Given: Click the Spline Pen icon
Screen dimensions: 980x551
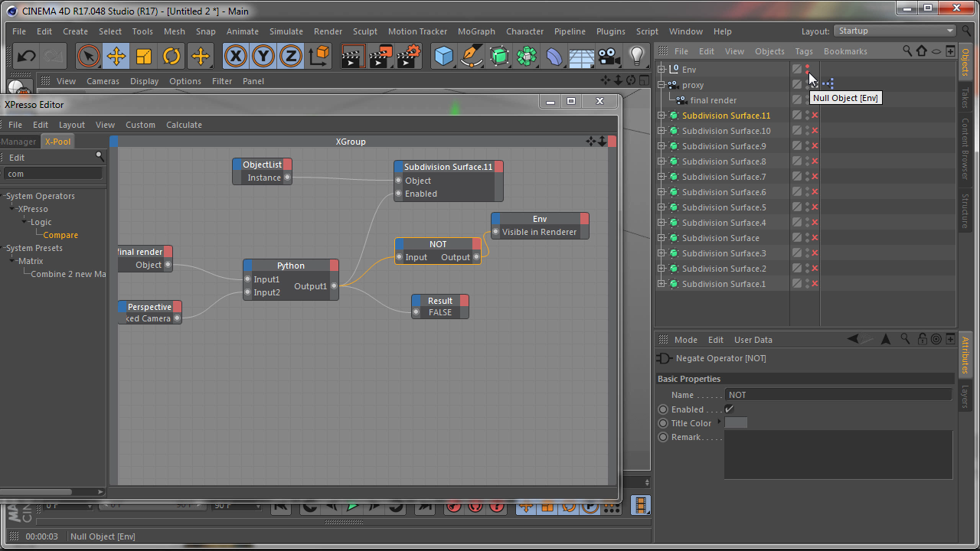Looking at the screenshot, I should [472, 56].
